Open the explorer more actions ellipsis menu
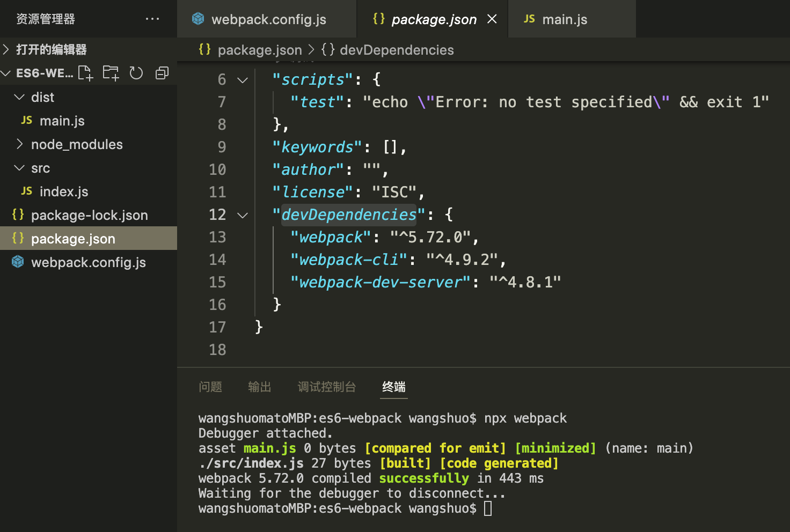Screen dimensions: 790x532 (152, 19)
